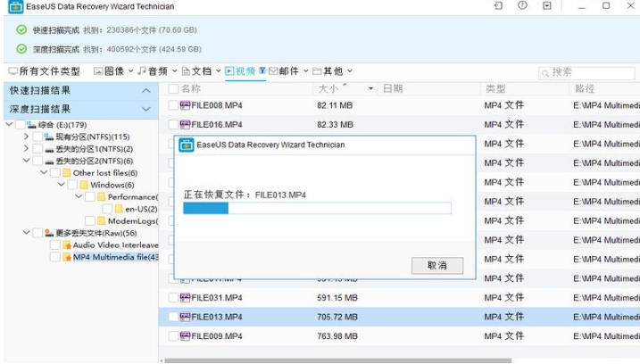The image size is (640, 364).
Task: Select the 705.72 MB size cell
Action: tap(337, 317)
